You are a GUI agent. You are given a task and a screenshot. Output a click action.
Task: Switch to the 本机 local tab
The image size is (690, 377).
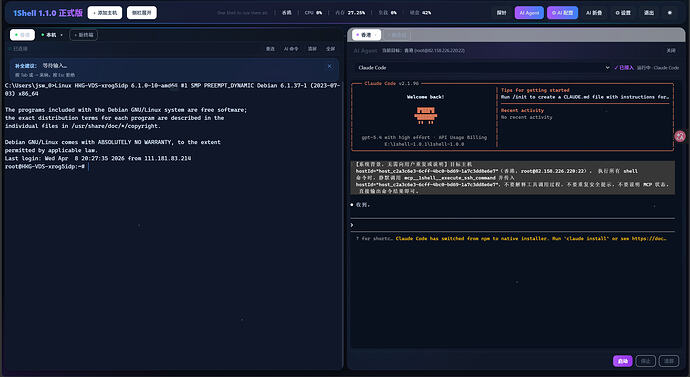(49, 35)
